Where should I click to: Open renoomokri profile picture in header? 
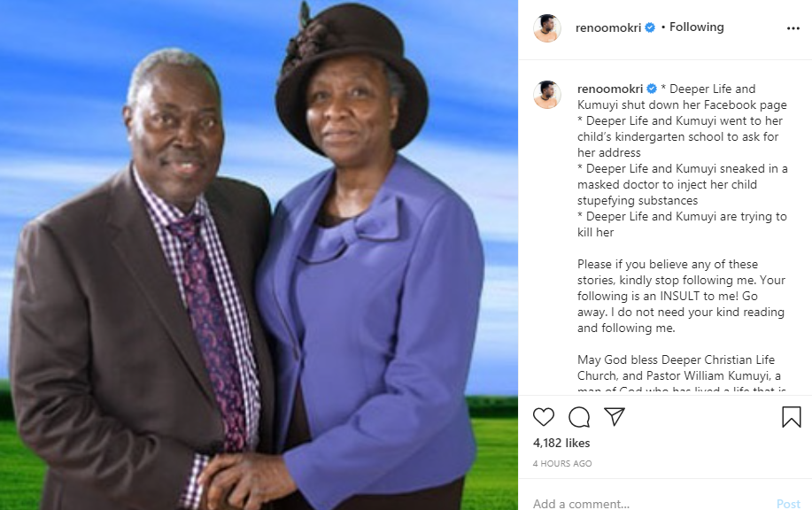coord(547,28)
